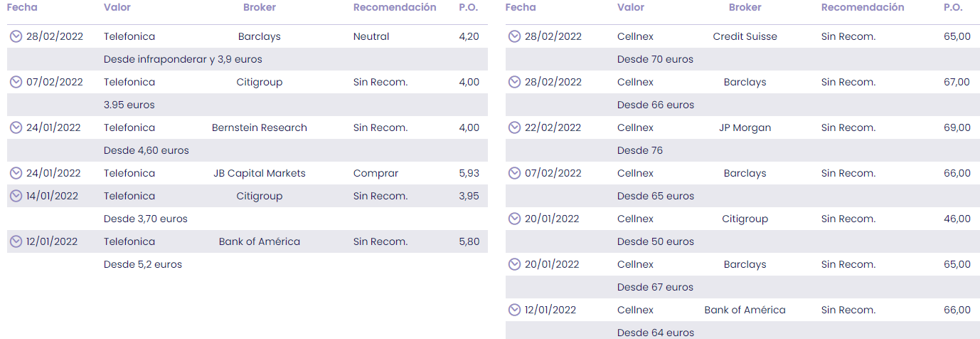Collapse details for Cellnex Barclays 20/01/2022
The image size is (980, 339).
coord(515,264)
